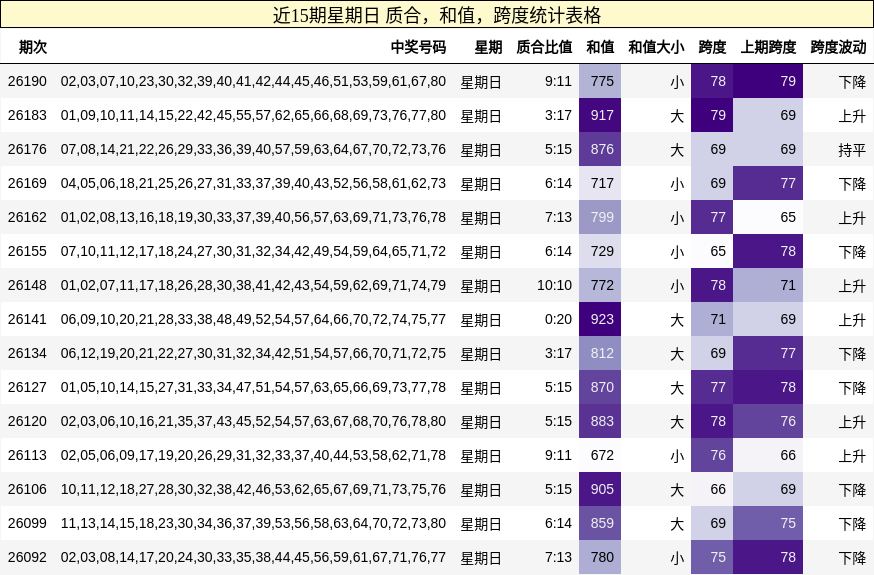
Task: Click period number 26155
Action: point(27,251)
